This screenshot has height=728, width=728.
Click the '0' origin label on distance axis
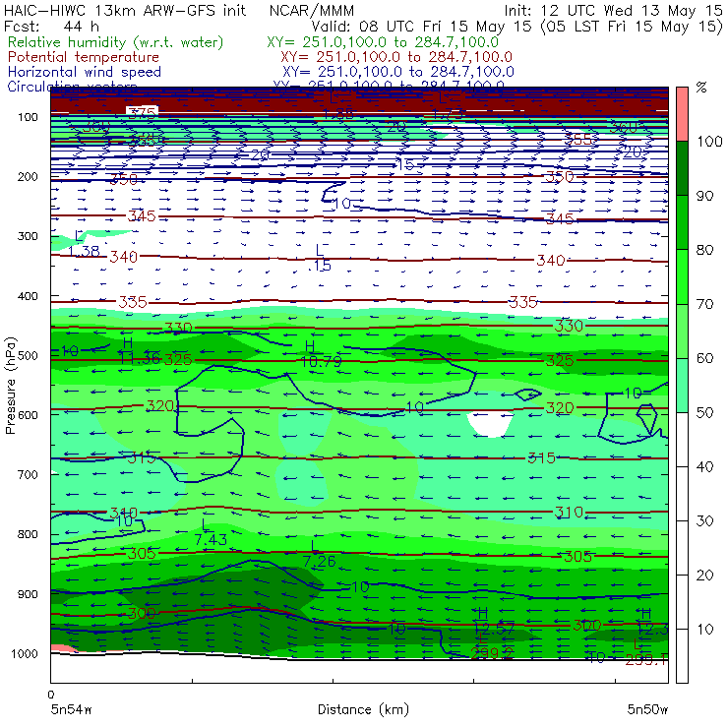pos(51,695)
